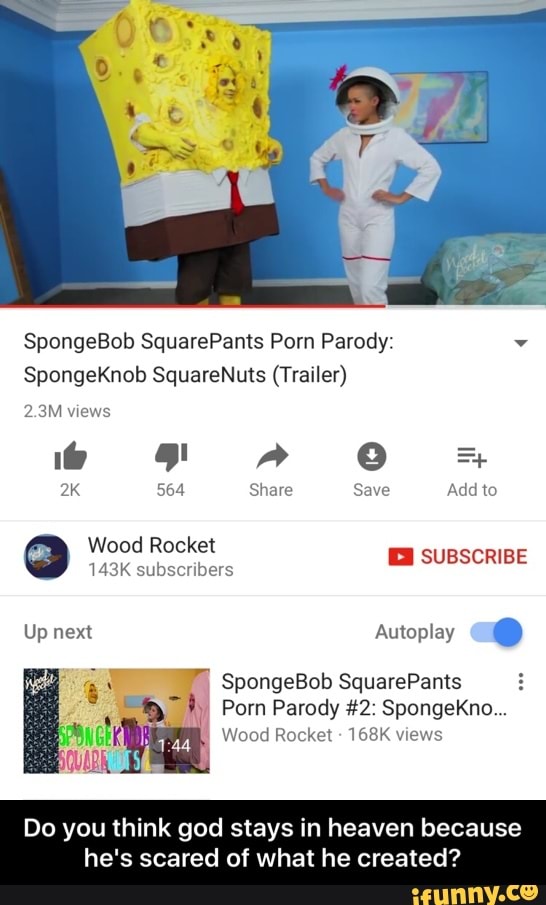Tap the video title text to expand
The width and height of the screenshot is (546, 905).
[208, 358]
